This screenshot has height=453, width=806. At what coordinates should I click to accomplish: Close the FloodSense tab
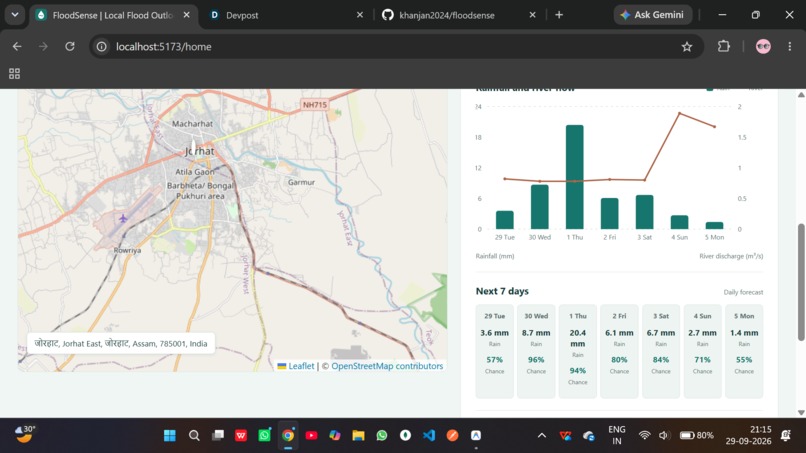pos(187,15)
